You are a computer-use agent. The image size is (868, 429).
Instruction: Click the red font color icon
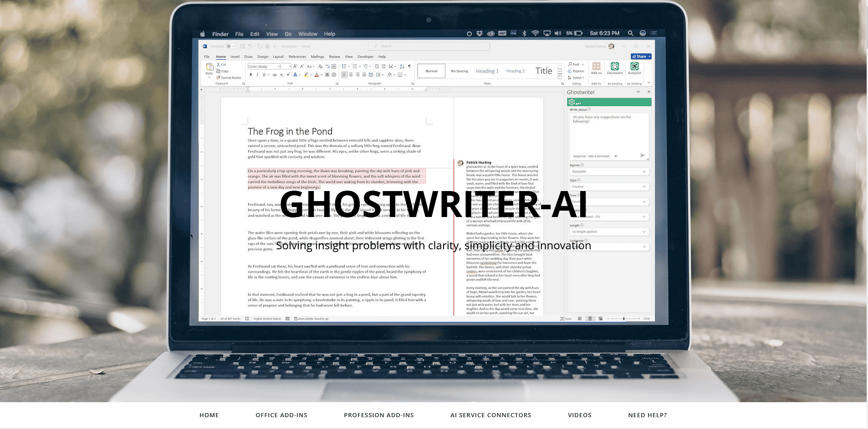coord(317,75)
